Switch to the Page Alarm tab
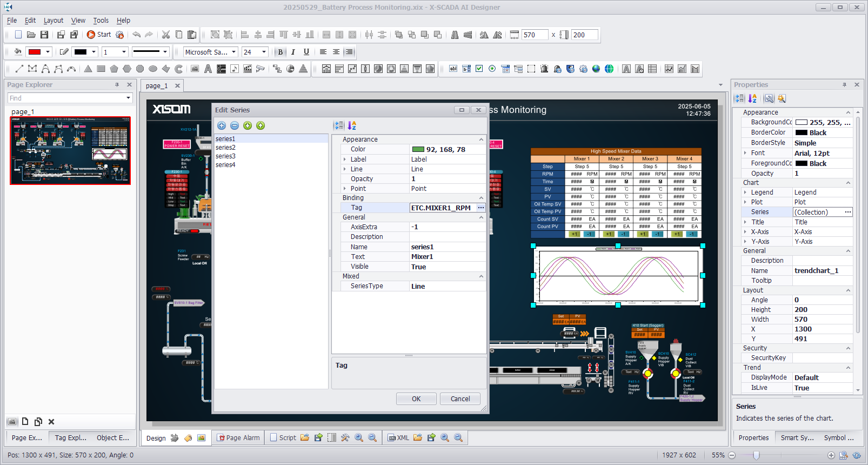Screen dimensions: 868x465 pyautogui.click(x=238, y=437)
